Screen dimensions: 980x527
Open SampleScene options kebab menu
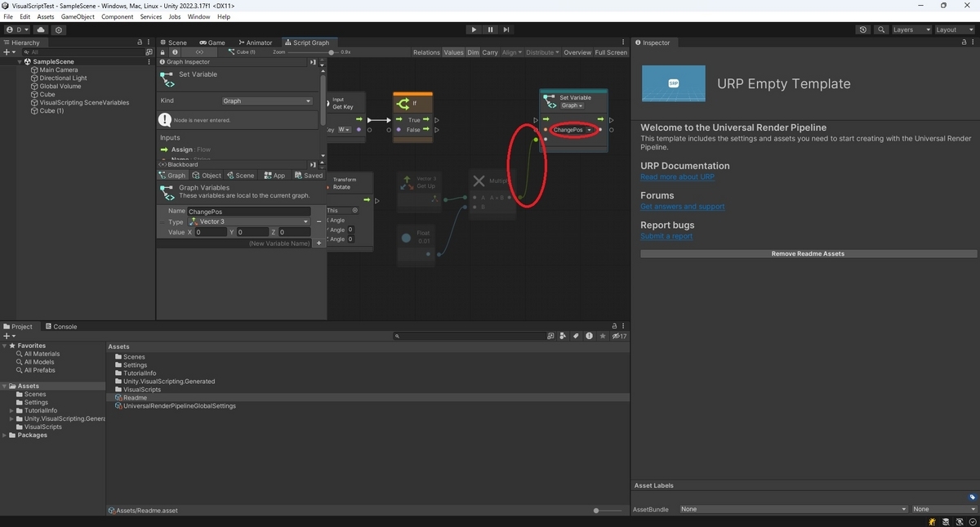[149, 62]
